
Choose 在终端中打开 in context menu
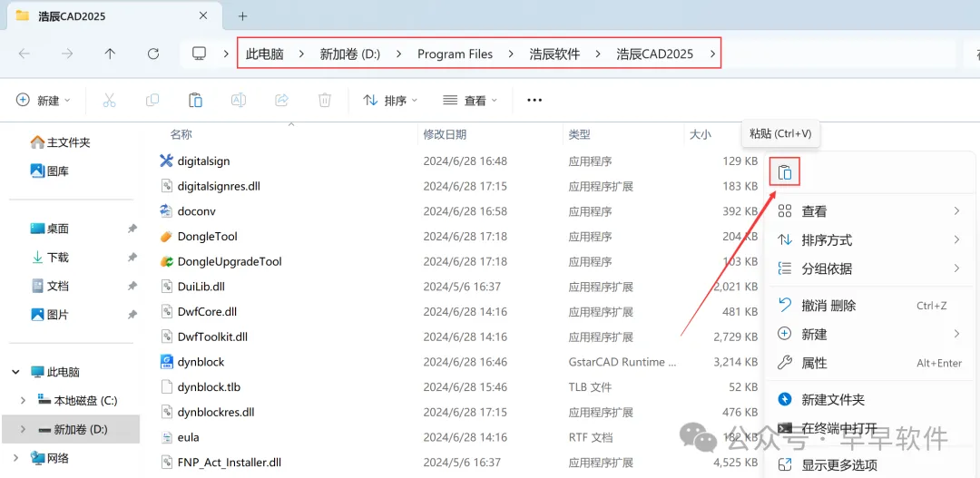[x=868, y=429]
